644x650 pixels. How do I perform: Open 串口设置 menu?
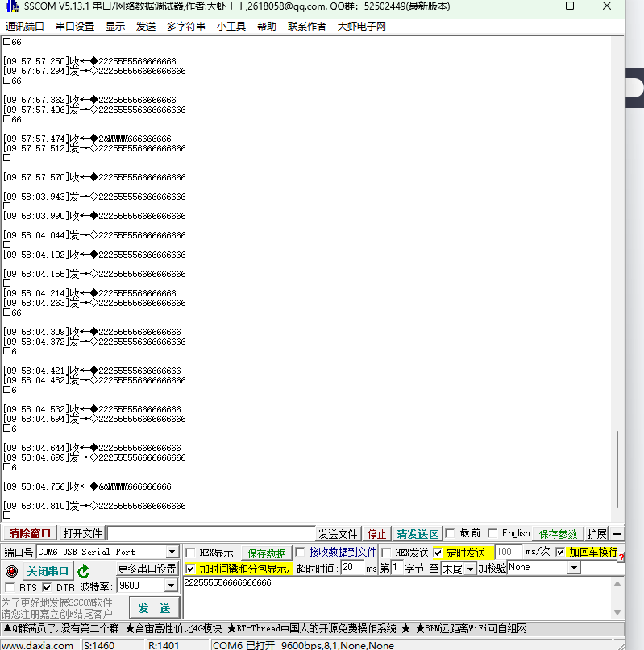click(x=75, y=26)
